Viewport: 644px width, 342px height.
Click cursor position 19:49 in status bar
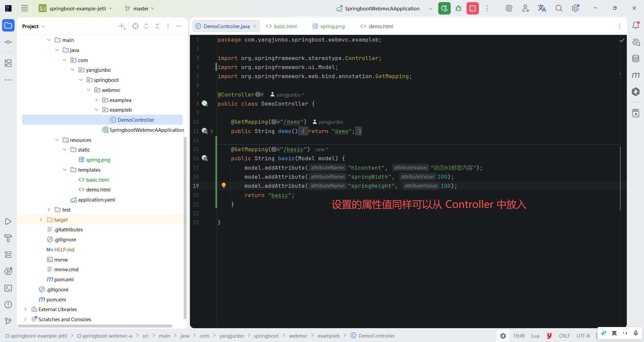click(x=519, y=336)
